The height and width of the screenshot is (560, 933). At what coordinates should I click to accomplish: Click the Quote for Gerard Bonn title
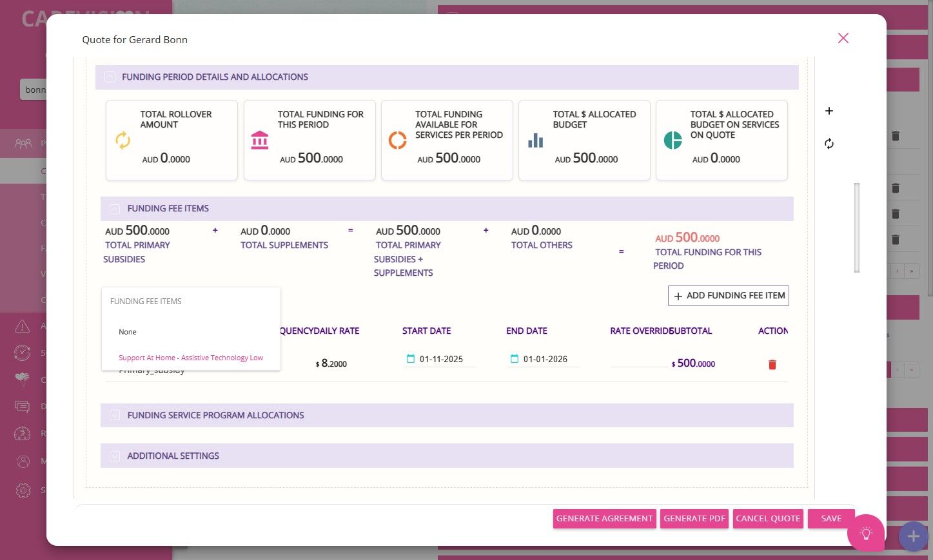click(x=135, y=39)
